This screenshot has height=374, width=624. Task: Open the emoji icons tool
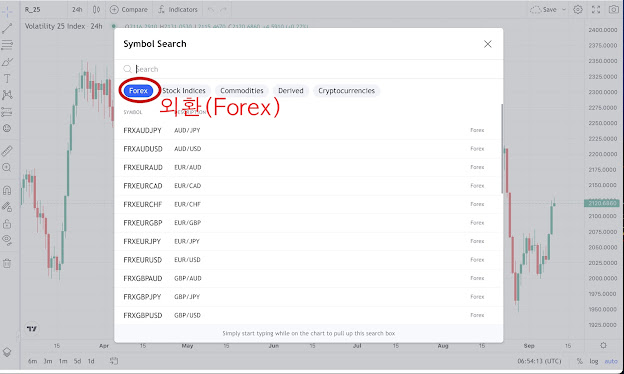pos(7,128)
